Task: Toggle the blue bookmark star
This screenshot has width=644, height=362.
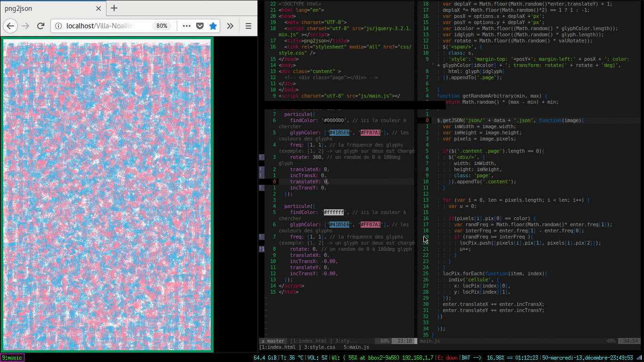Action: point(213,26)
